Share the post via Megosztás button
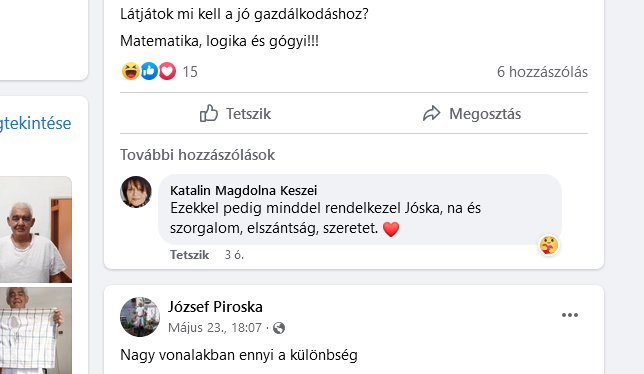644x374 pixels. click(472, 113)
